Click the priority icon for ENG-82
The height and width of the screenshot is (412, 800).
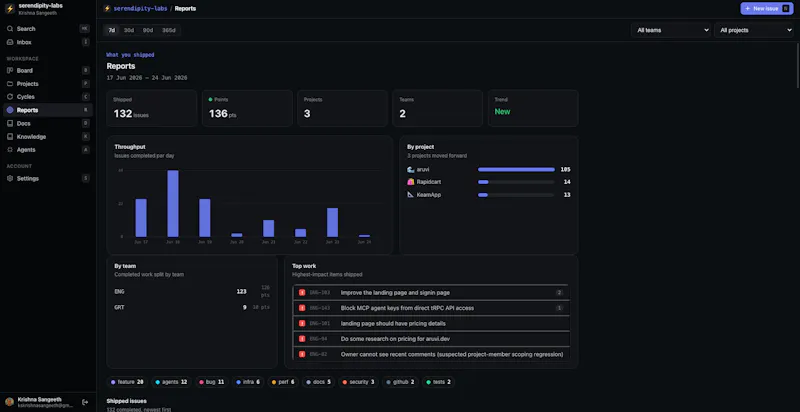pos(302,354)
